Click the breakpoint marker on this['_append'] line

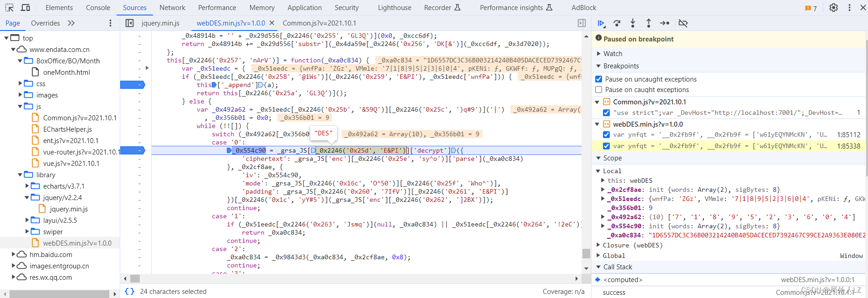pyautogui.click(x=133, y=85)
